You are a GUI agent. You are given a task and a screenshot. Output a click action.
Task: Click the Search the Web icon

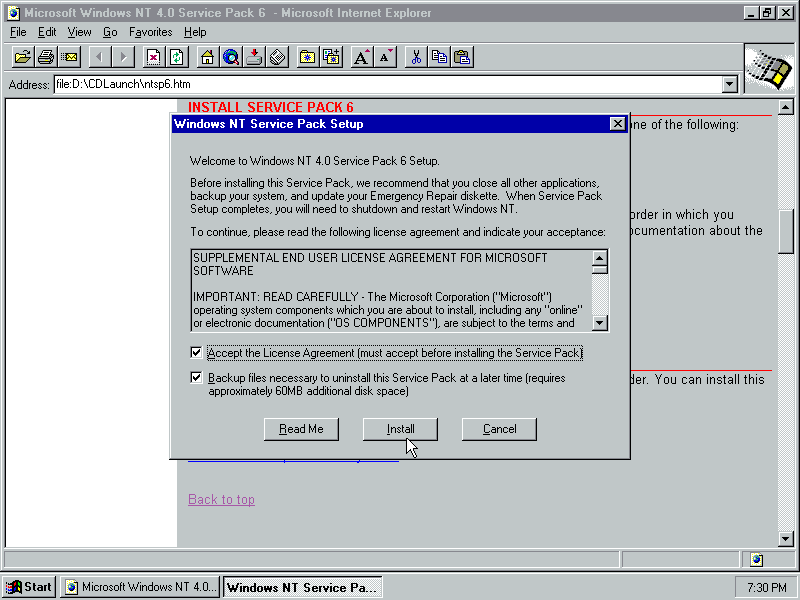[231, 57]
